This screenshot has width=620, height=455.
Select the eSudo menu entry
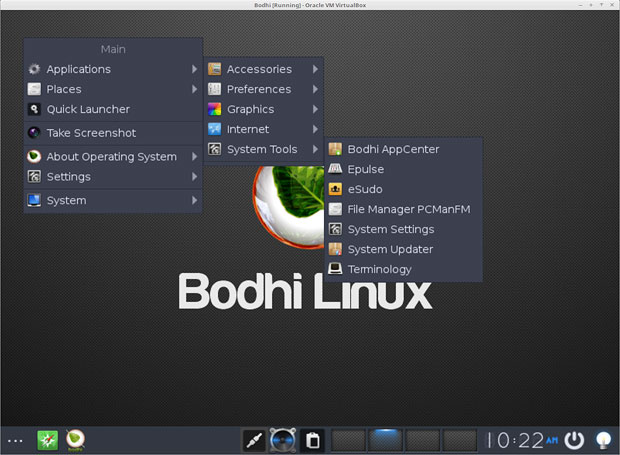(403, 189)
